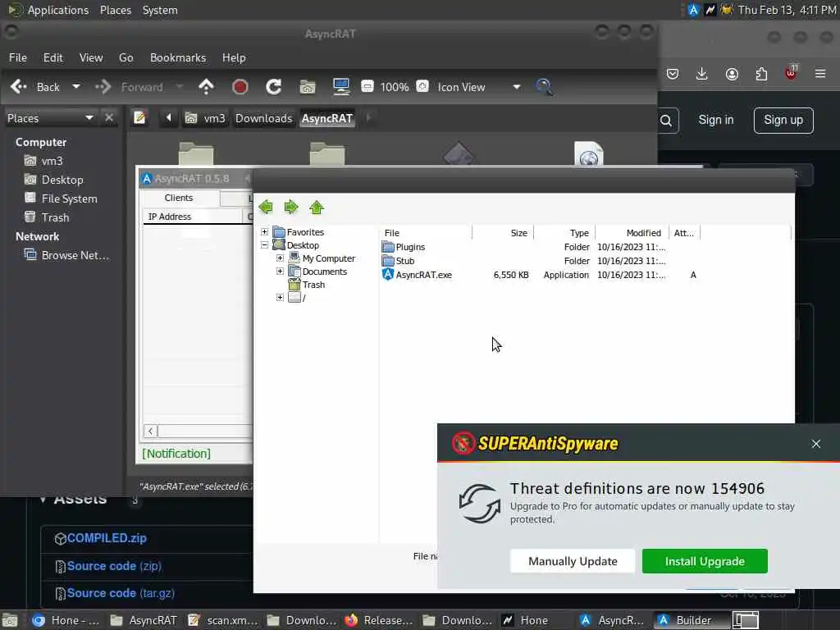
Task: Open COMPILED.zip asset link
Action: [x=107, y=538]
